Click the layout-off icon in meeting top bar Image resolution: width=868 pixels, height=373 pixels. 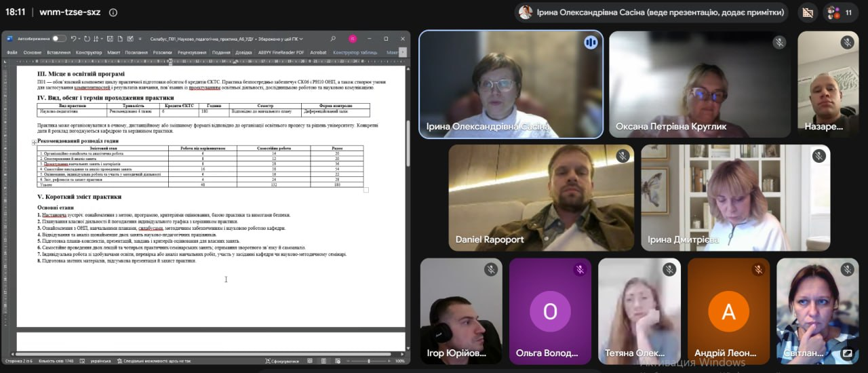[x=807, y=12]
